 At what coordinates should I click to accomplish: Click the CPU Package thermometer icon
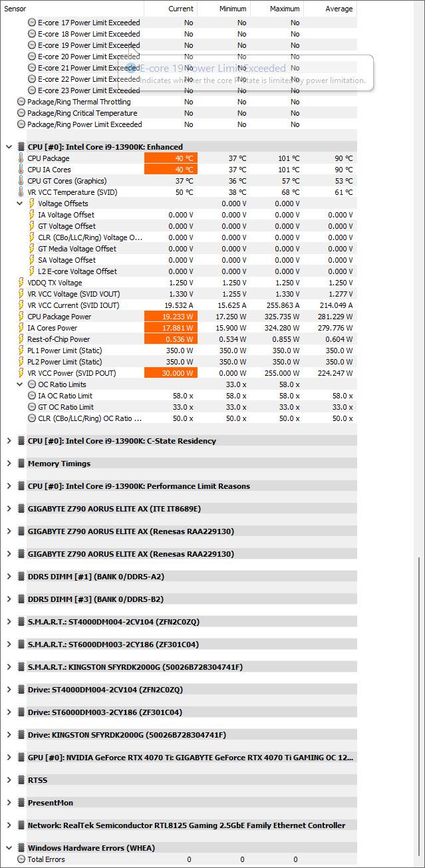click(21, 158)
